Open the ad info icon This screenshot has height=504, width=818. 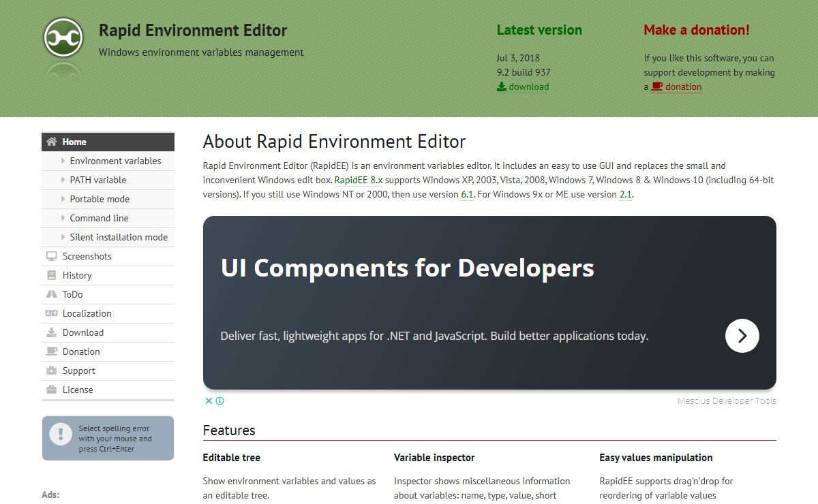220,400
